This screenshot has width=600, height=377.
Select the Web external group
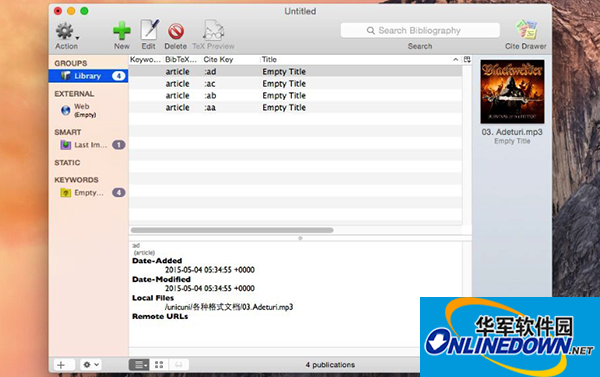click(88, 110)
